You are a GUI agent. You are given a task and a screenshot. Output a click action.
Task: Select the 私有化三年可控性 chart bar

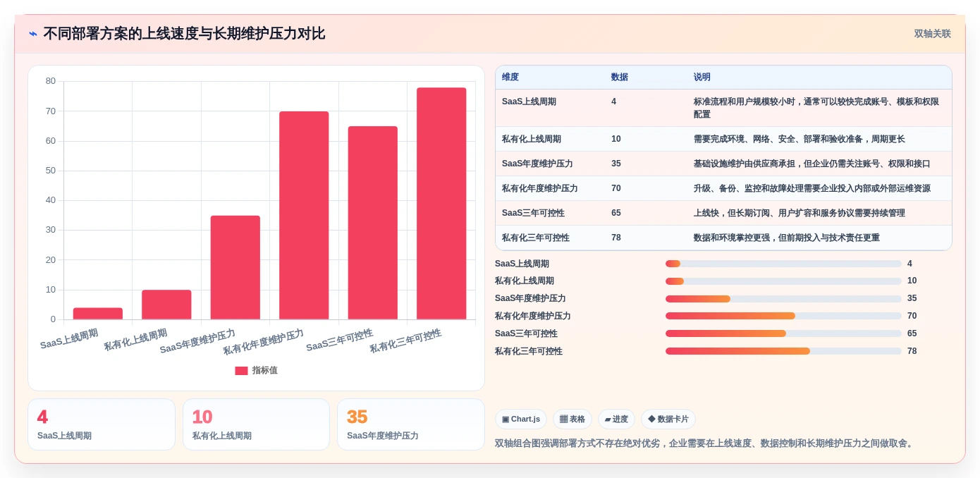441,204
